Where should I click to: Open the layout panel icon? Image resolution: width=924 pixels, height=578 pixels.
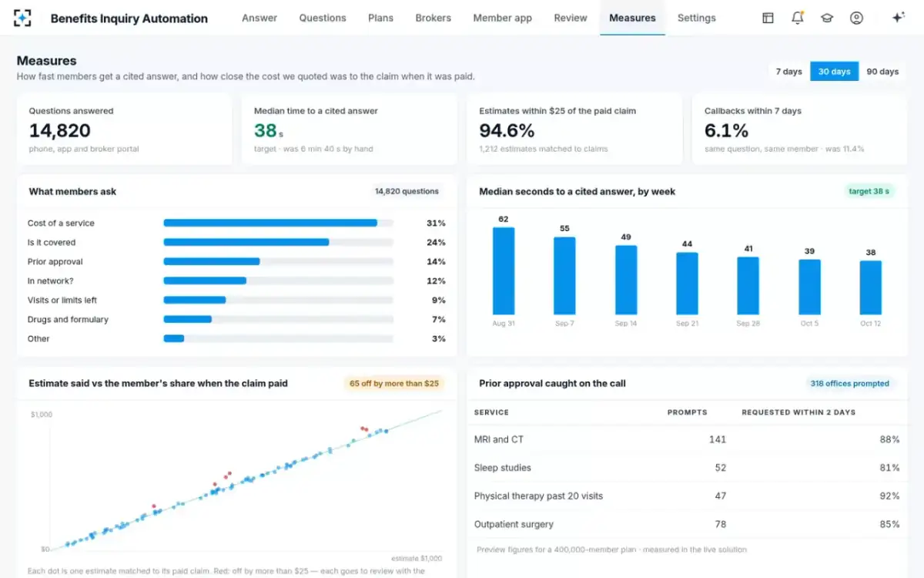[x=768, y=18]
